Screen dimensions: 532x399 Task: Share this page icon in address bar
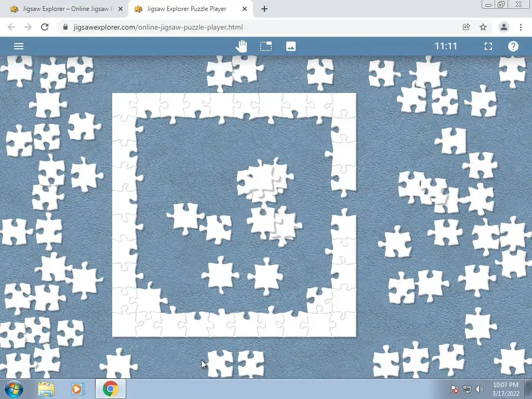tap(466, 27)
